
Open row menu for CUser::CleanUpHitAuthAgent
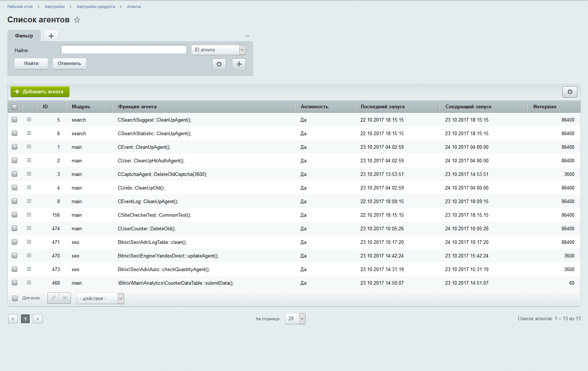tap(29, 161)
